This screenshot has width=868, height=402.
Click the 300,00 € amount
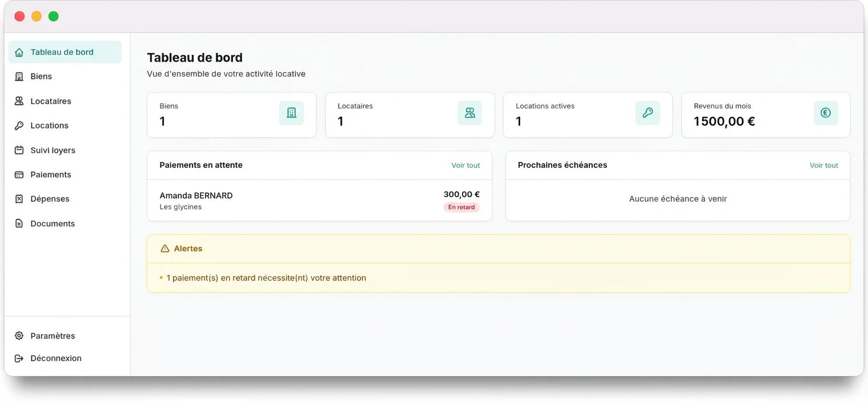(x=461, y=194)
